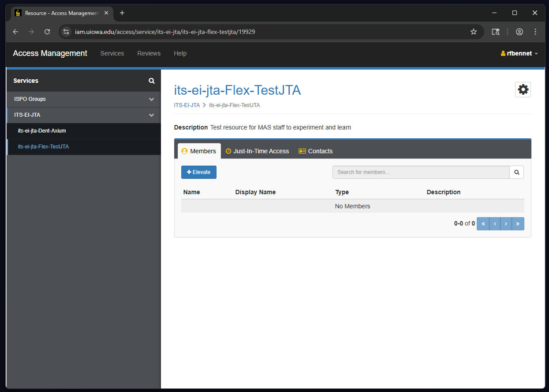
Task: Click the Access Management brand link
Action: click(x=50, y=53)
